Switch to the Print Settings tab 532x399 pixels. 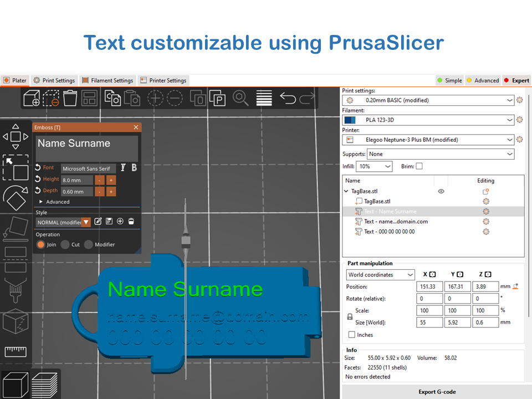click(54, 80)
